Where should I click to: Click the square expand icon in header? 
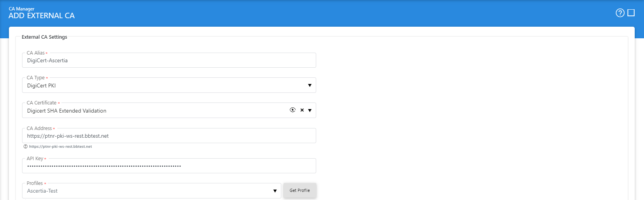(631, 13)
